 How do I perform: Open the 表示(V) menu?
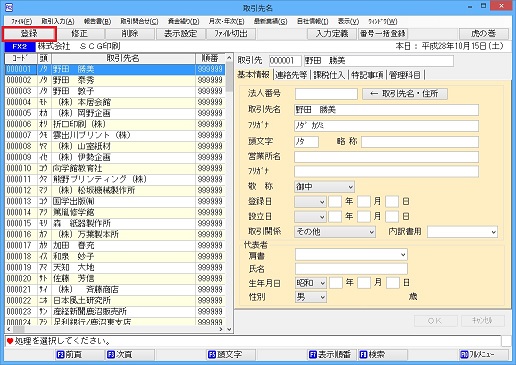(x=348, y=21)
